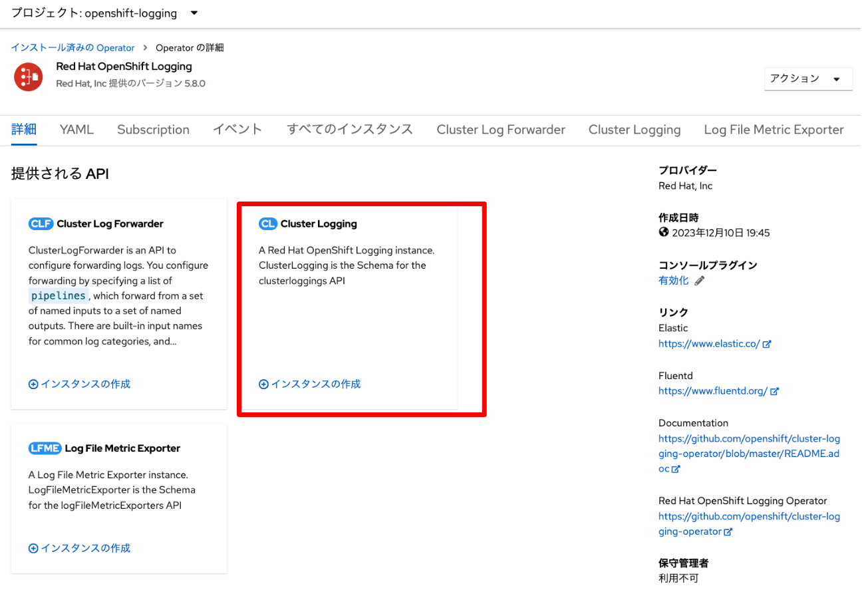Open the https://www.fluentd.org/ link
This screenshot has width=868, height=590.
click(713, 391)
